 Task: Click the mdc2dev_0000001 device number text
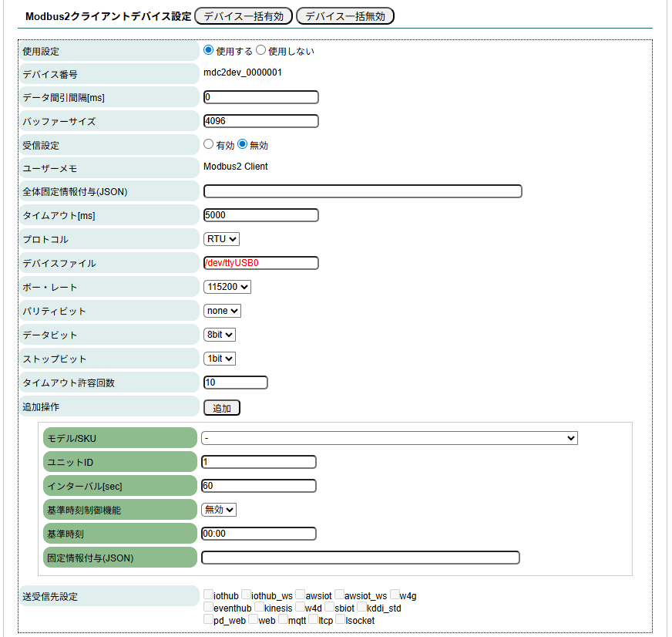tap(243, 72)
